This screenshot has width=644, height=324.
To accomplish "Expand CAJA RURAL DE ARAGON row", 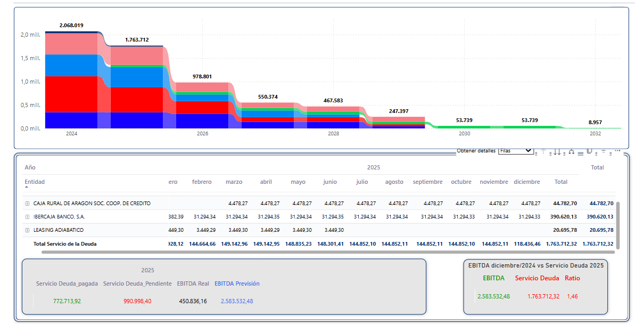I will [27, 204].
